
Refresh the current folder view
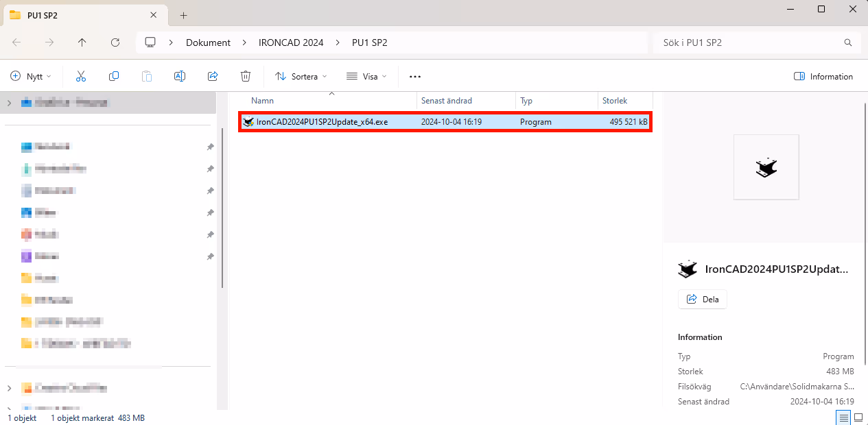[115, 42]
